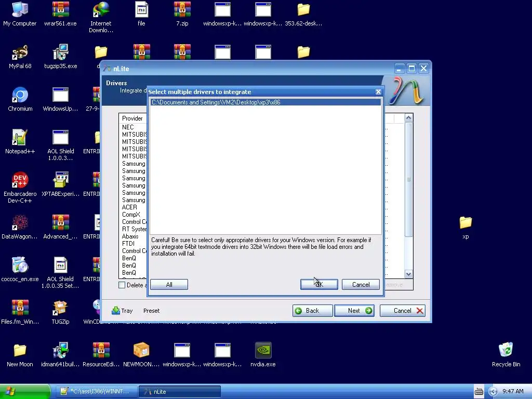
Task: Open Notepad++ desktop shortcut
Action: (20, 142)
